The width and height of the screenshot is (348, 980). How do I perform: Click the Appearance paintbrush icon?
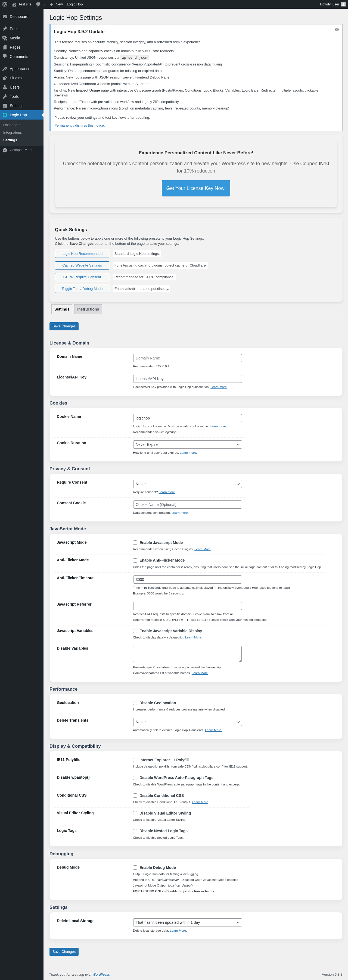(5, 69)
